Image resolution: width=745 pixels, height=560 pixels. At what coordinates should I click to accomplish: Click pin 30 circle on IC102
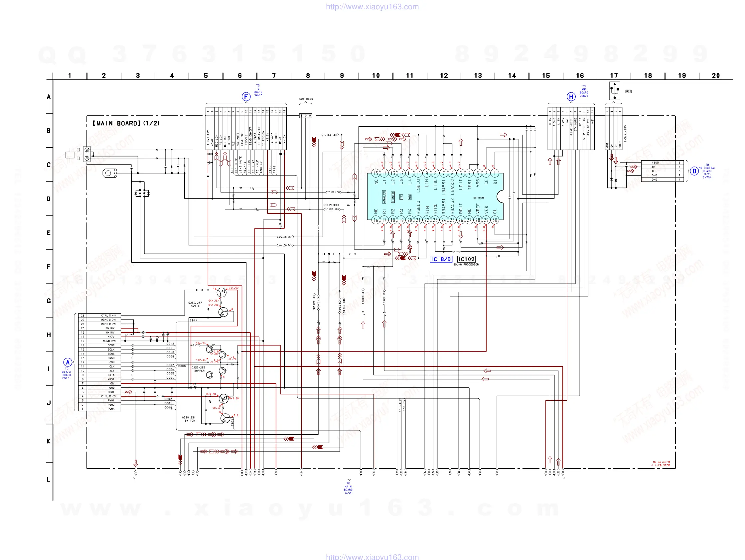pyautogui.click(x=495, y=220)
